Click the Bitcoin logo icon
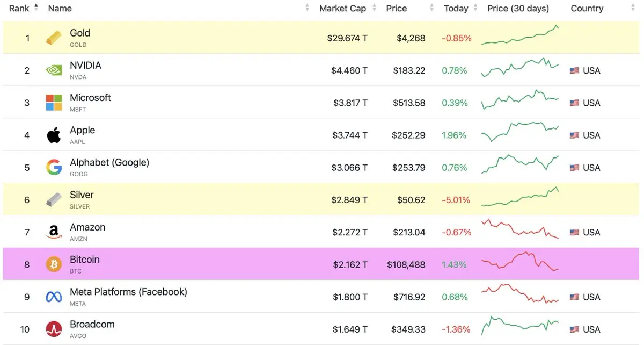This screenshot has width=644, height=345. [x=54, y=264]
